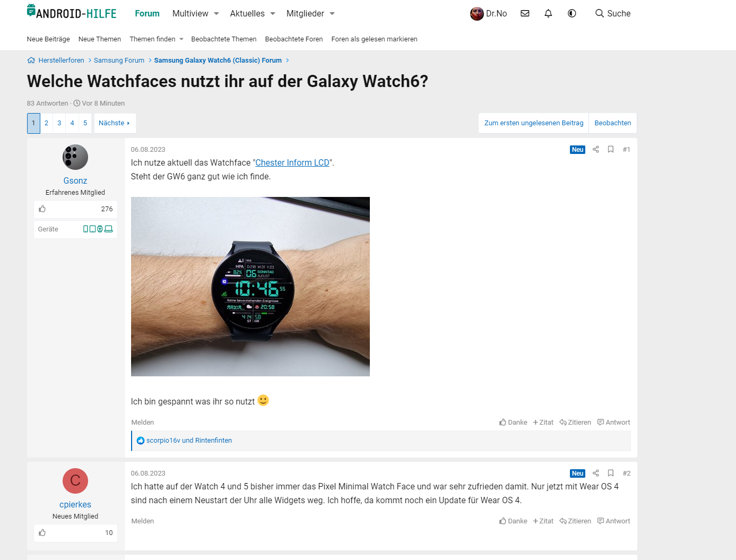Click Zum ersten ungelesenen Beitrag button
Viewport: 736px width, 560px height.
[x=534, y=123]
